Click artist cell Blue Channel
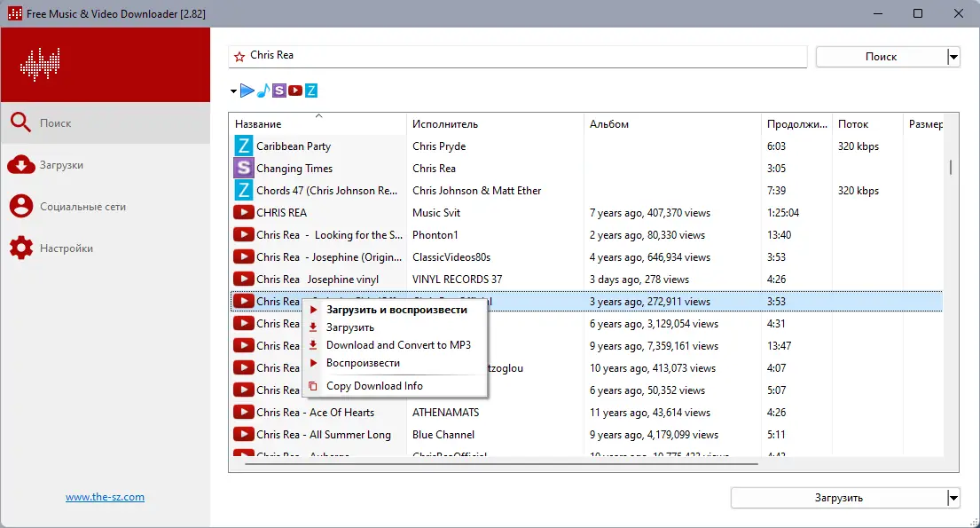980x528 pixels. point(443,434)
